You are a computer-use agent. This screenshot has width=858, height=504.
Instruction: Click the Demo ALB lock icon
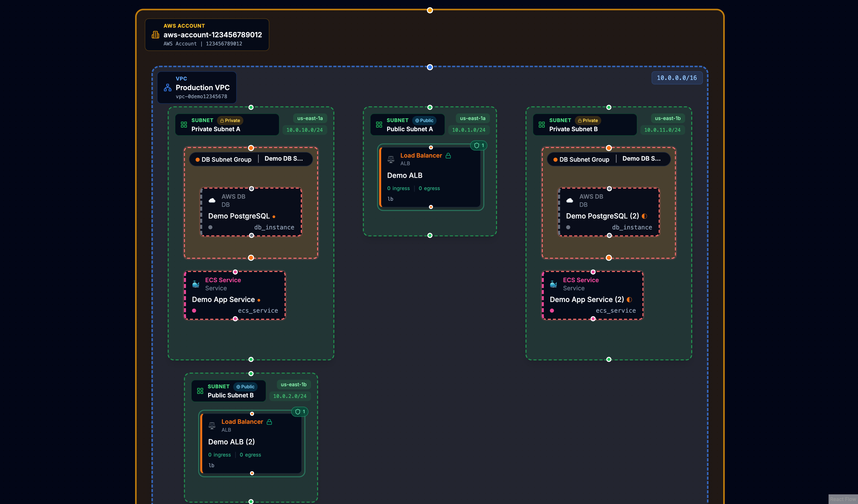click(448, 156)
